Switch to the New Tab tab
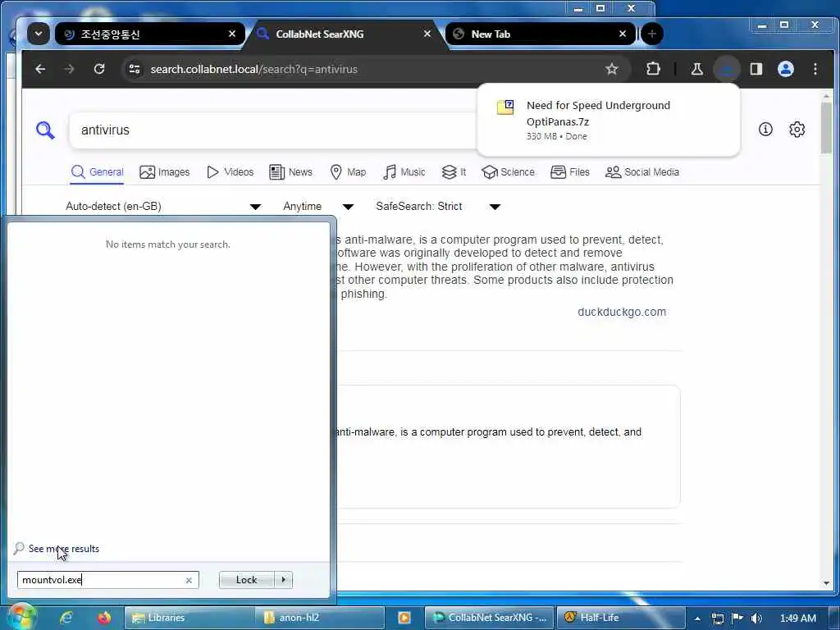840x630 pixels. pyautogui.click(x=540, y=34)
